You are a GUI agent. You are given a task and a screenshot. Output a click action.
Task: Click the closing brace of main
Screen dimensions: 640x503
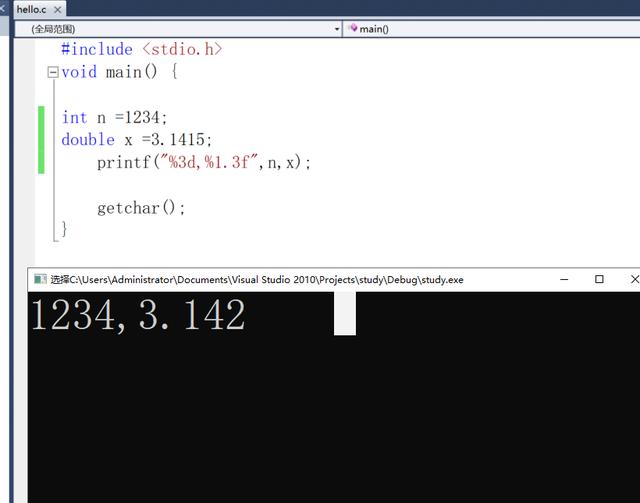click(x=64, y=229)
